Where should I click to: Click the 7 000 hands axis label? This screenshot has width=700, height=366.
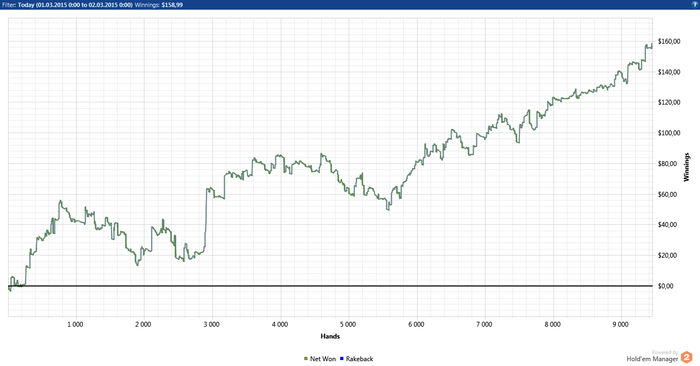pos(484,324)
